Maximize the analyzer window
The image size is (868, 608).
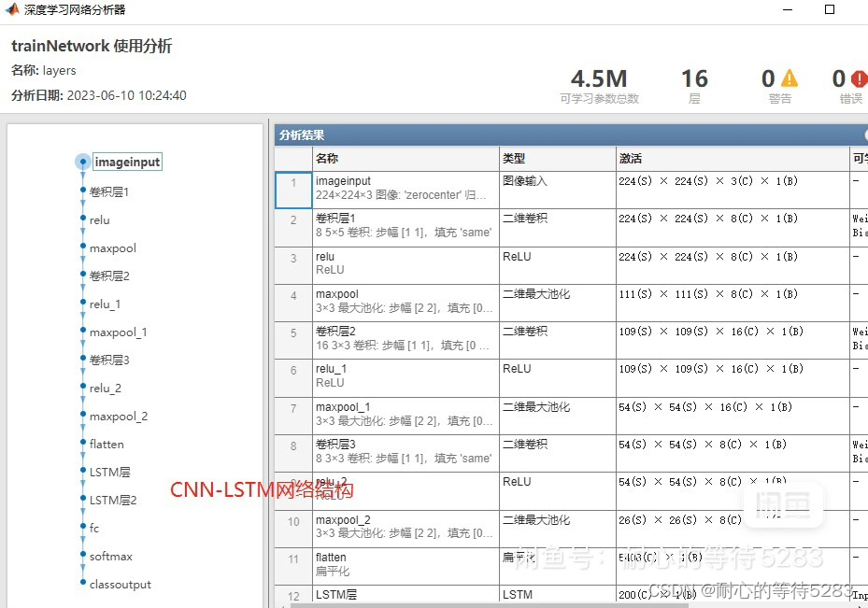tap(830, 9)
